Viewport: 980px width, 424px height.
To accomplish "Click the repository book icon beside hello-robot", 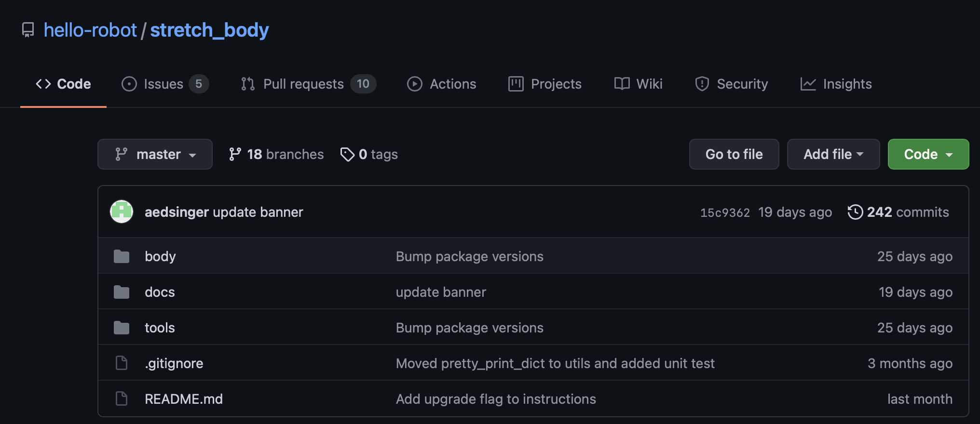I will tap(28, 30).
